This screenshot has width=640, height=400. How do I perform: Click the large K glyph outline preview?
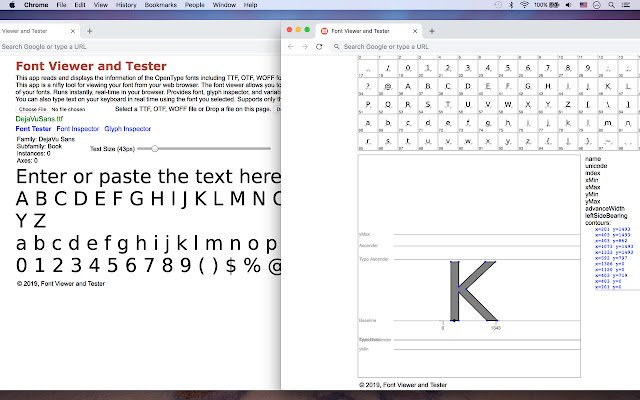click(473, 291)
